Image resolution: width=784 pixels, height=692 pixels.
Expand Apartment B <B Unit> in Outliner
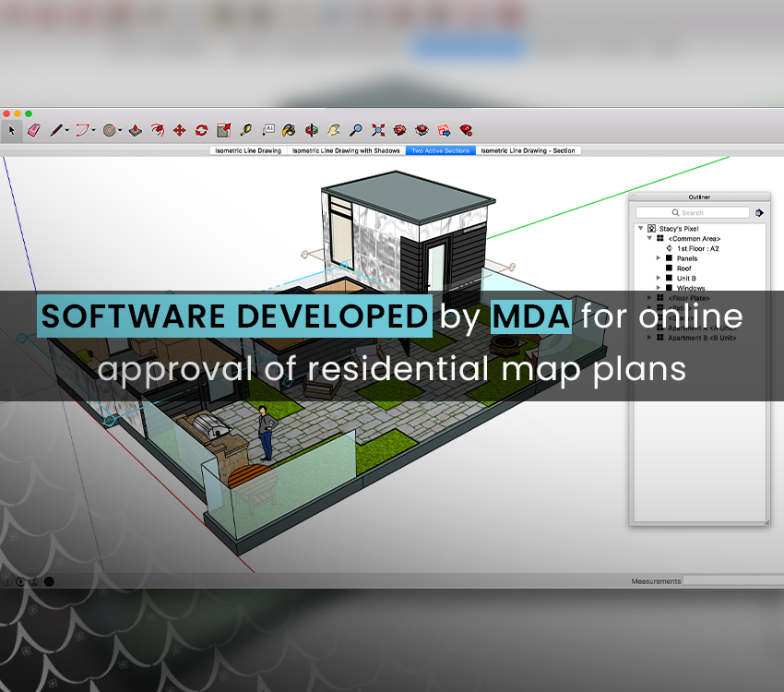[x=649, y=337]
